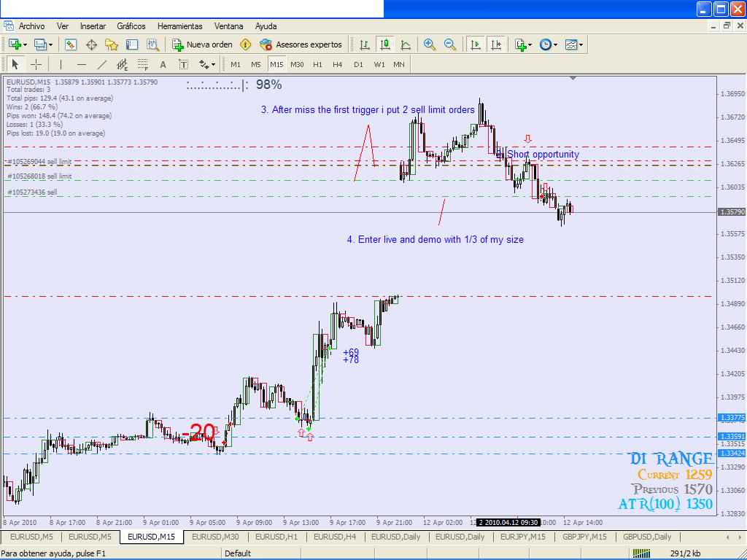
Task: Zoom in on the chart
Action: tap(429, 44)
